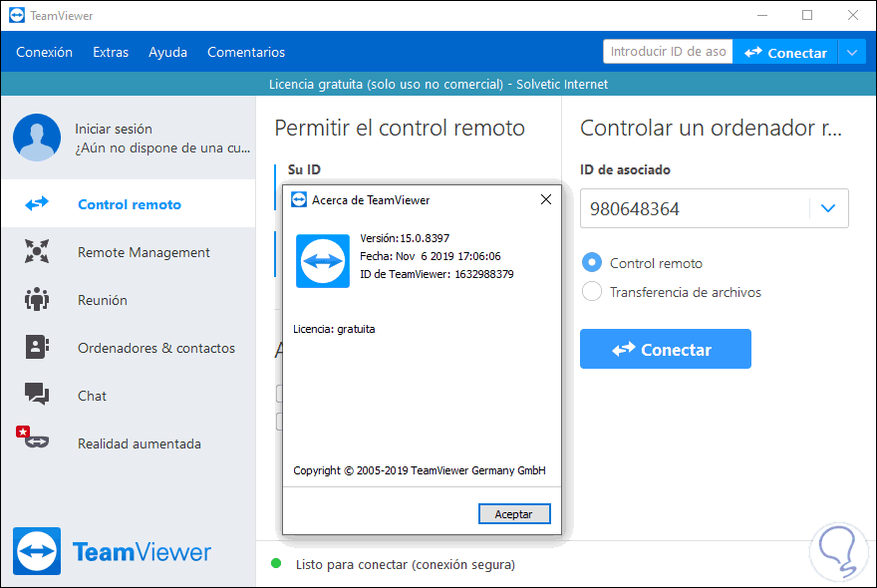Click the 'Fecha: Nov 6 2019 17:06:06' text
This screenshot has width=877, height=588.
tap(431, 256)
